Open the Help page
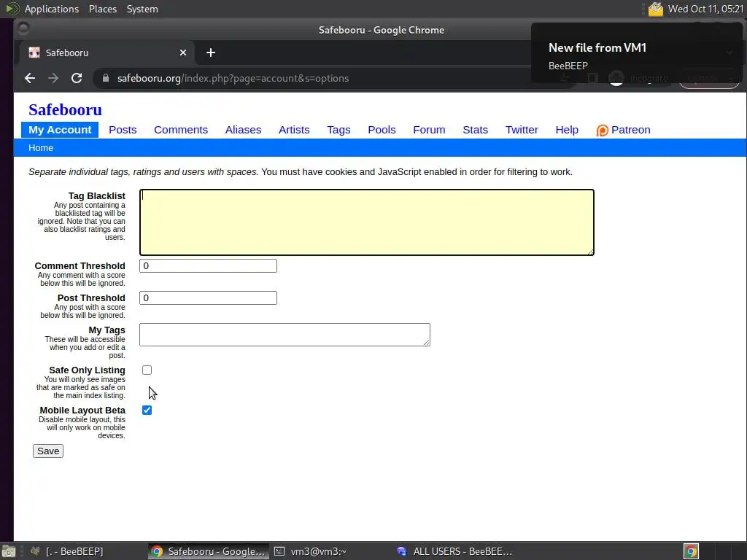 [x=567, y=130]
